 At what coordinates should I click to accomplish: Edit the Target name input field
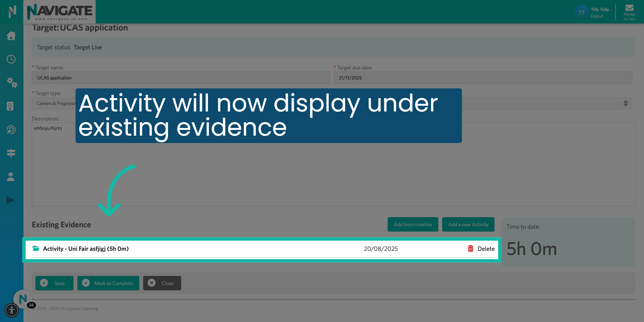(x=181, y=78)
